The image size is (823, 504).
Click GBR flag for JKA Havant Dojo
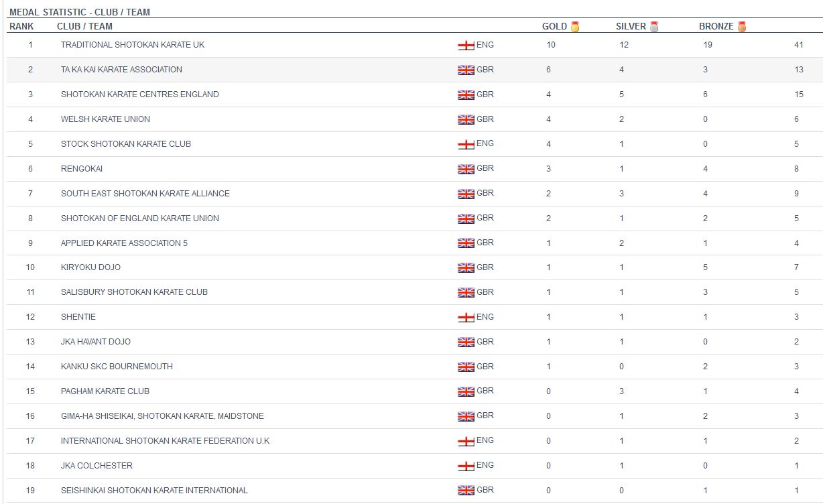(466, 342)
